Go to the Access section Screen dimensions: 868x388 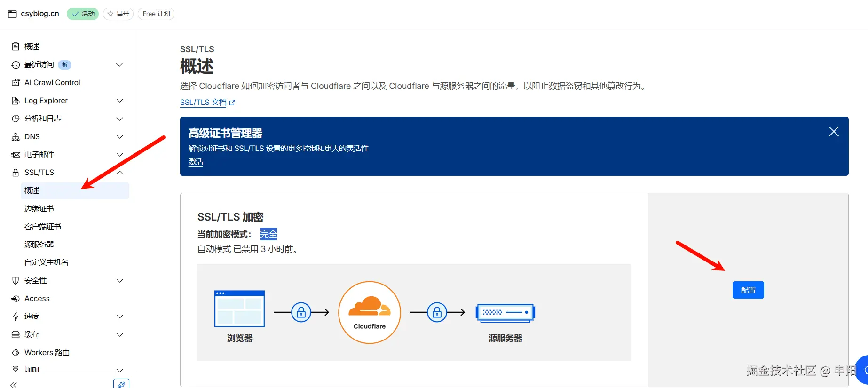[x=37, y=299]
